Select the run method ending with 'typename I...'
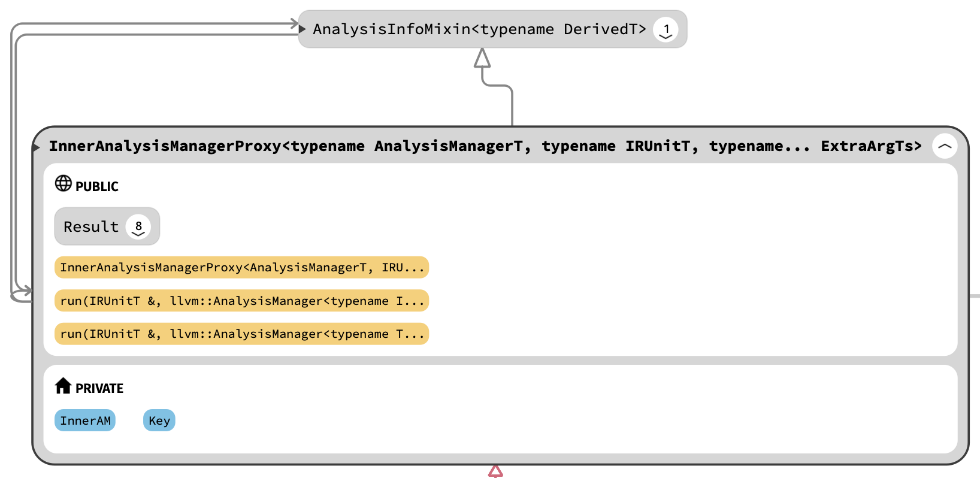Viewport: 980px width, 478px height. 241,301
